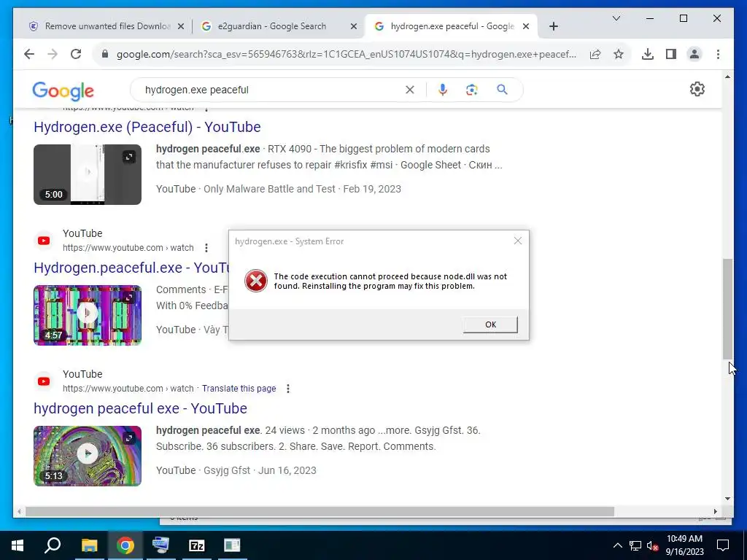Close the hydrogen.exe System Error dialog

coord(518,241)
